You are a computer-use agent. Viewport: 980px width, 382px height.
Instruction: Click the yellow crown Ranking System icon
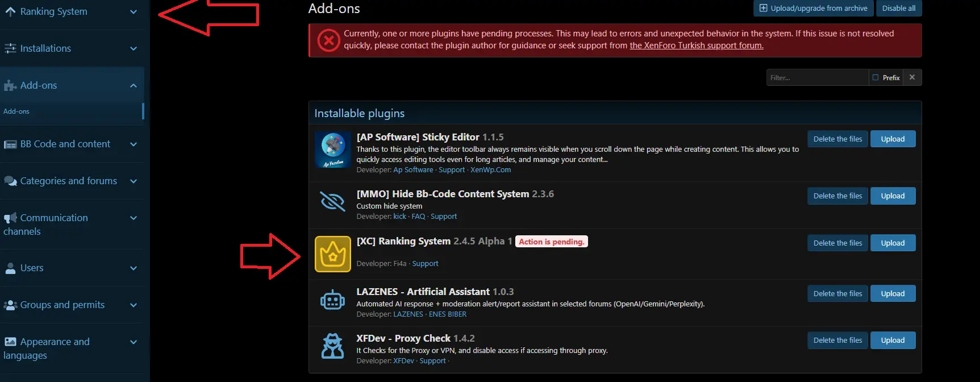tap(332, 254)
